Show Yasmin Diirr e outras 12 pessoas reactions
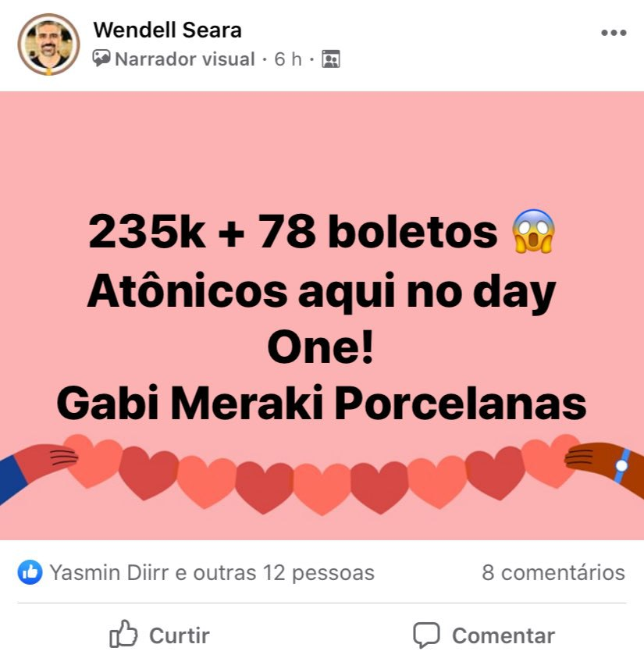The height and width of the screenshot is (662, 644). pos(212,573)
